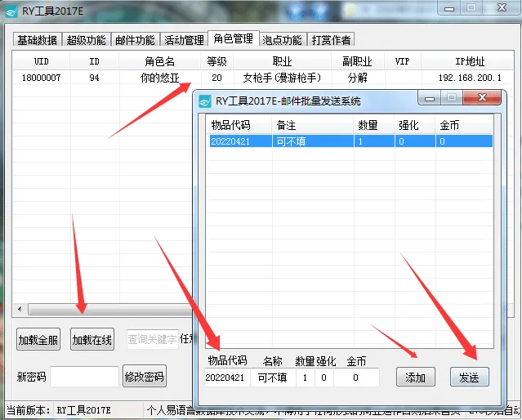Click the character list horizontal scrollbar thumb

click(x=110, y=310)
